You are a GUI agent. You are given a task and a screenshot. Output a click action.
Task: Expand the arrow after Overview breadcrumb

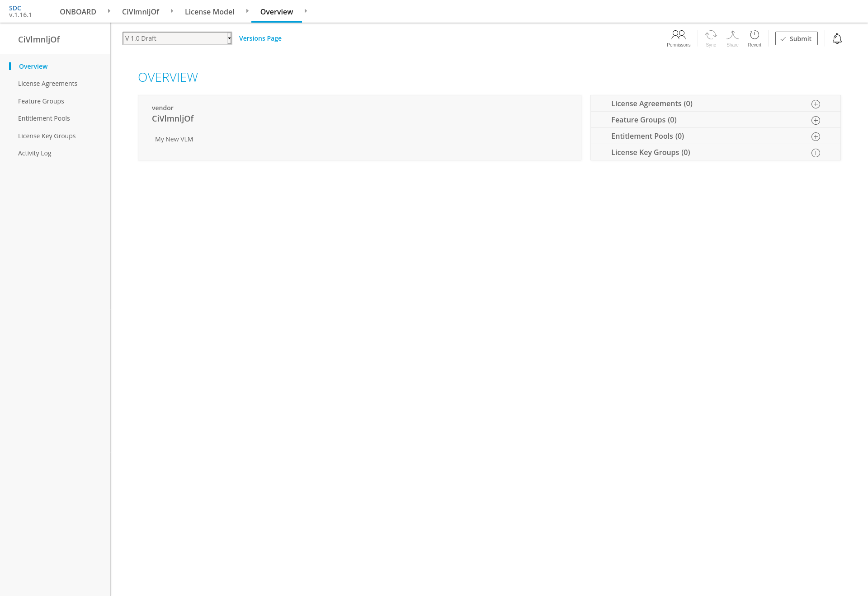(x=306, y=11)
